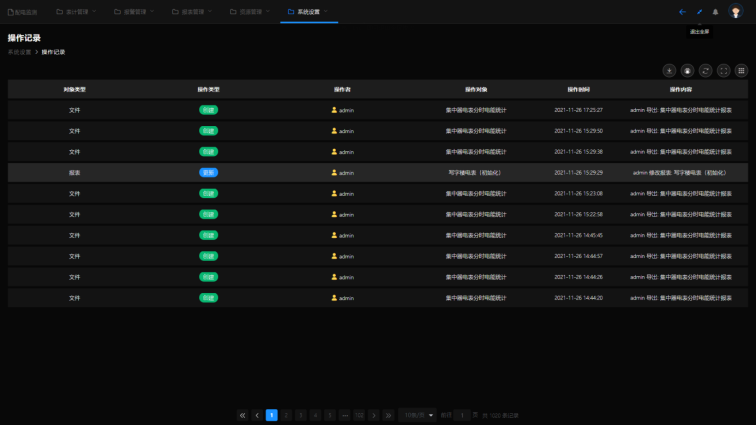
Task: Select timestamp 2021-11-26 15:22:58
Action: (578, 215)
